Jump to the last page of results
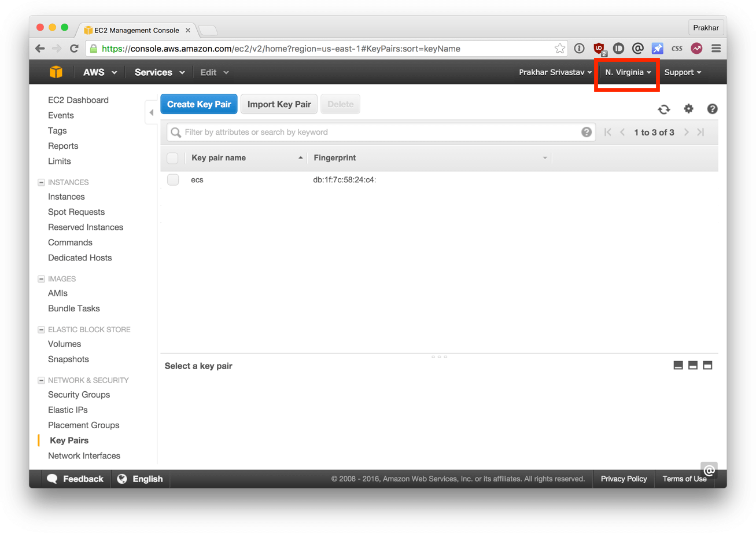The width and height of the screenshot is (756, 533). click(x=701, y=132)
